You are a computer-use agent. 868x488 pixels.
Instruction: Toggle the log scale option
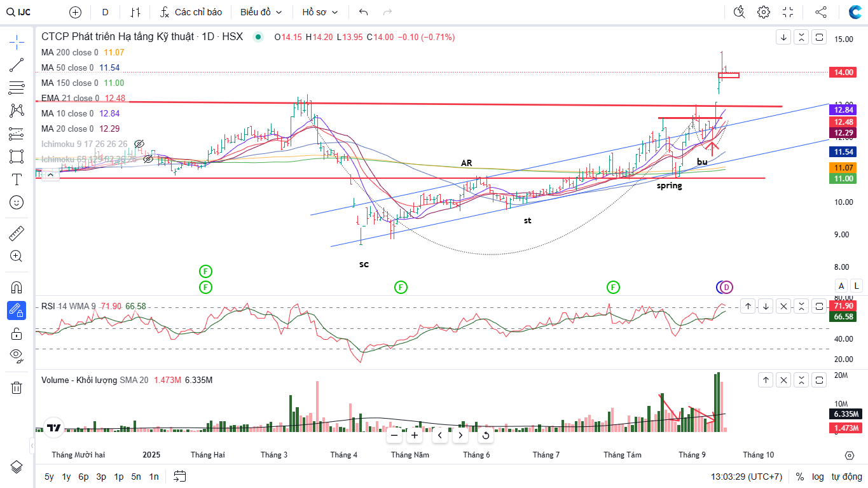(818, 477)
